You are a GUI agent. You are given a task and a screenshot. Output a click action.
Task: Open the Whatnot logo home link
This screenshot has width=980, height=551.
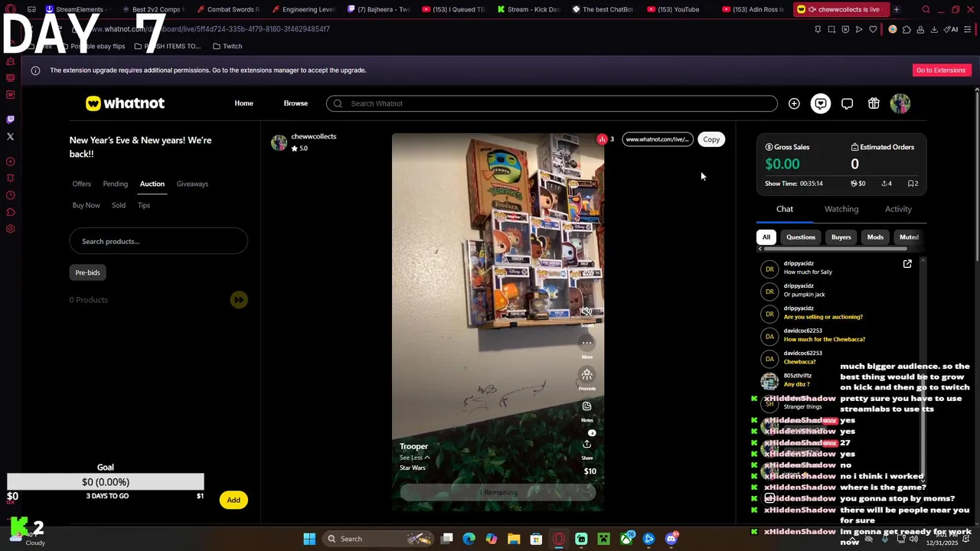pos(125,103)
